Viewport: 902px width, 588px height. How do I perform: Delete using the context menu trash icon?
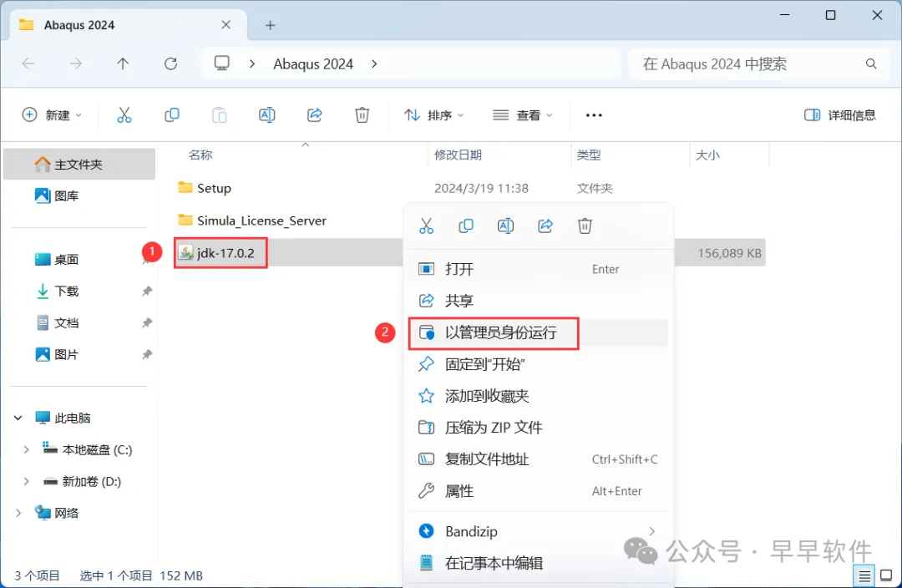pyautogui.click(x=585, y=226)
